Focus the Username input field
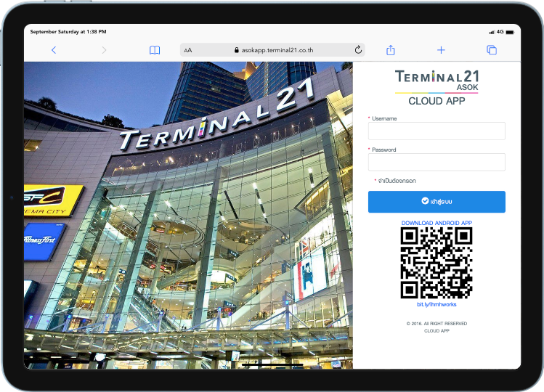This screenshot has height=392, width=544. coord(437,131)
